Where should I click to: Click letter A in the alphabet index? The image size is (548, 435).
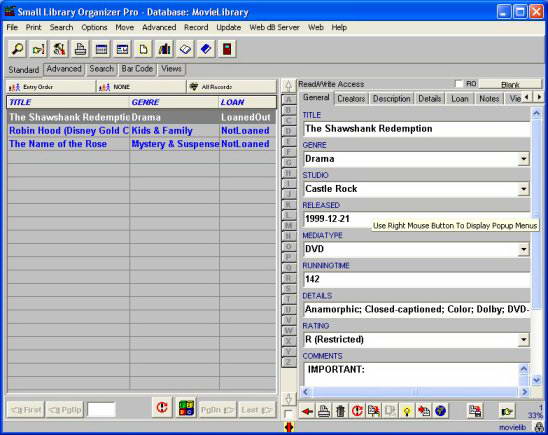click(x=289, y=99)
